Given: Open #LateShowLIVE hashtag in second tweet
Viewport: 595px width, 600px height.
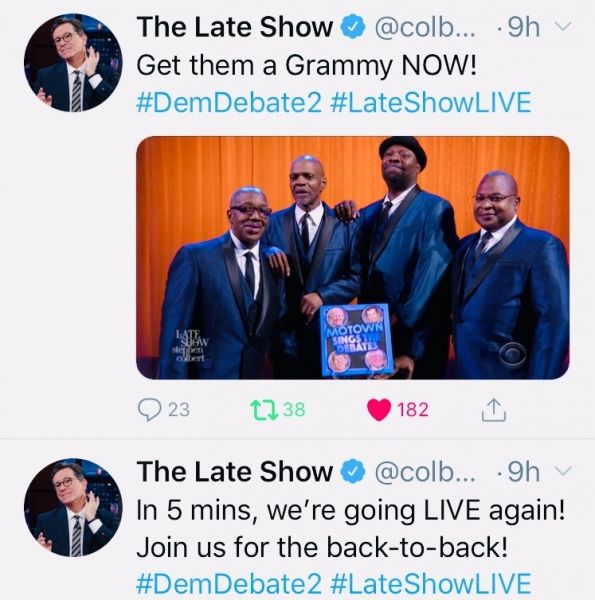Looking at the screenshot, I should click(x=430, y=583).
